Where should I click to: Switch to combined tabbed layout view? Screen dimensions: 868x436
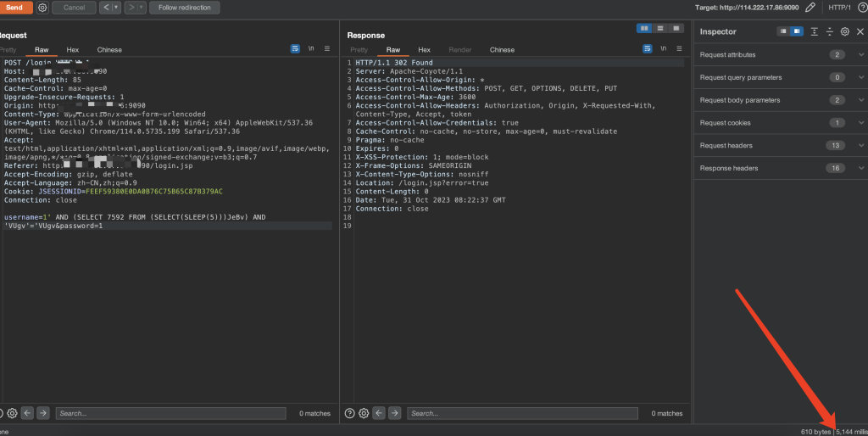(x=676, y=28)
